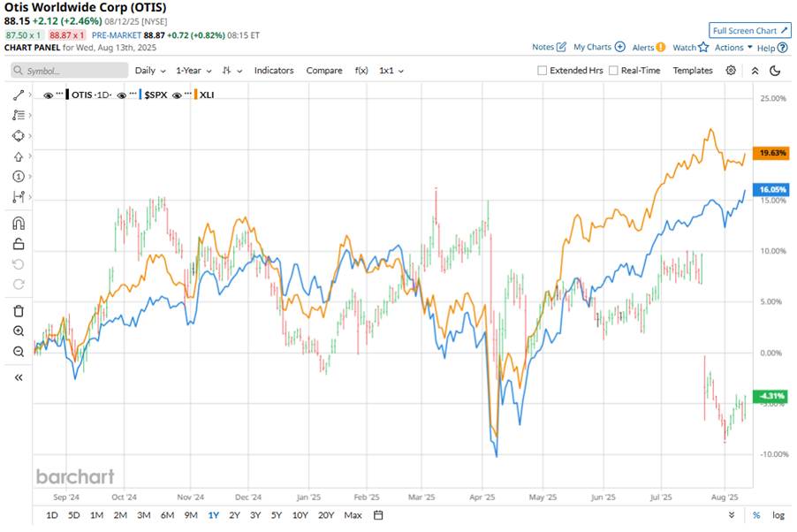The image size is (797, 532).
Task: Hide the $SPX comparison series
Action: [x=121, y=95]
